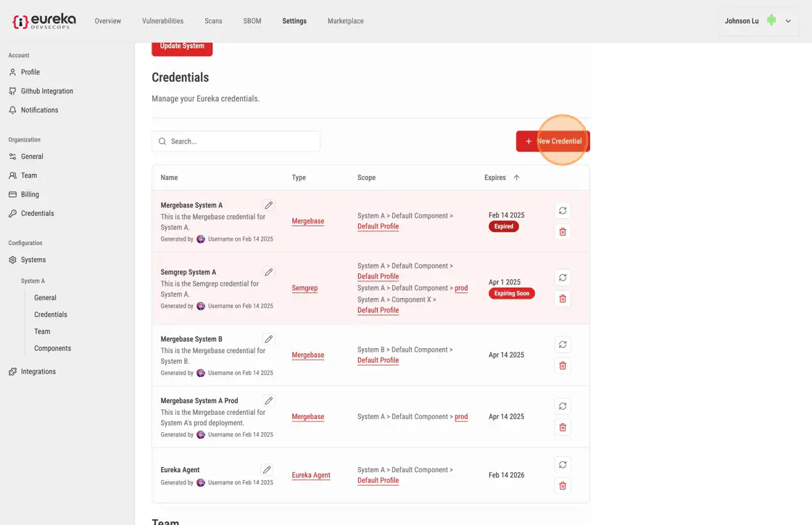Click the pencil icon for Eureka Agent

[x=267, y=470]
